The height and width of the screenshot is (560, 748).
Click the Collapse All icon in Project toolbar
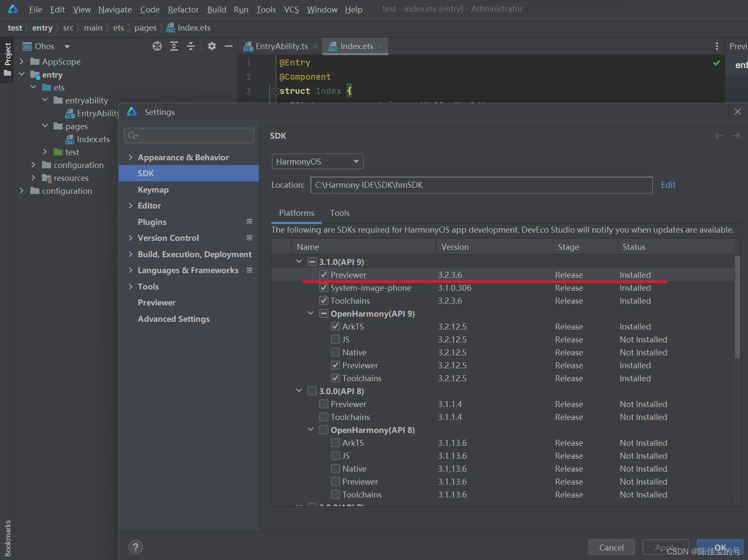(191, 46)
